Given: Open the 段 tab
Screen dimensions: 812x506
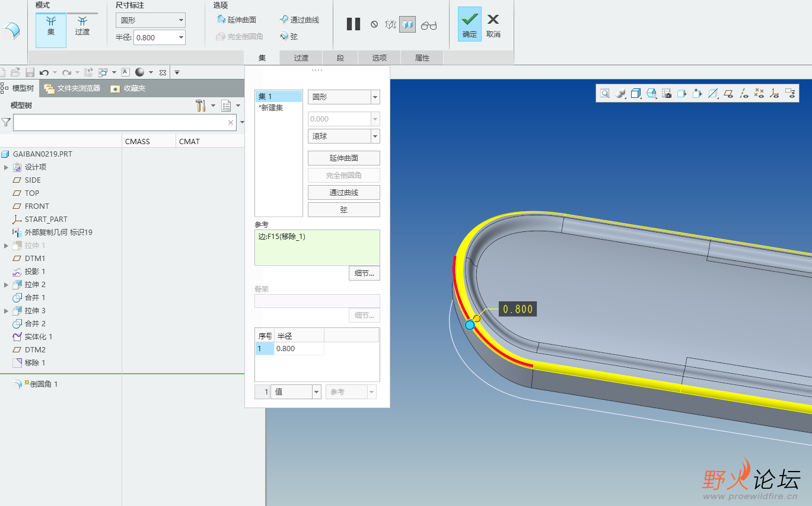Looking at the screenshot, I should [340, 58].
